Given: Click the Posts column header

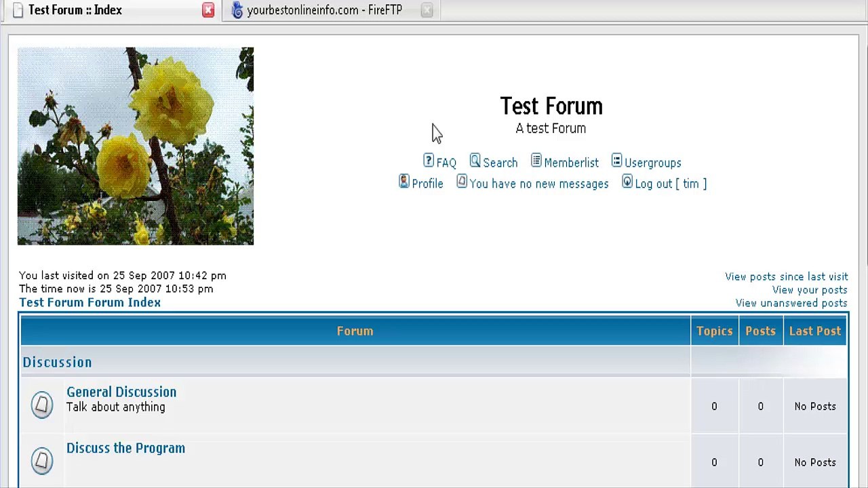Looking at the screenshot, I should point(760,331).
